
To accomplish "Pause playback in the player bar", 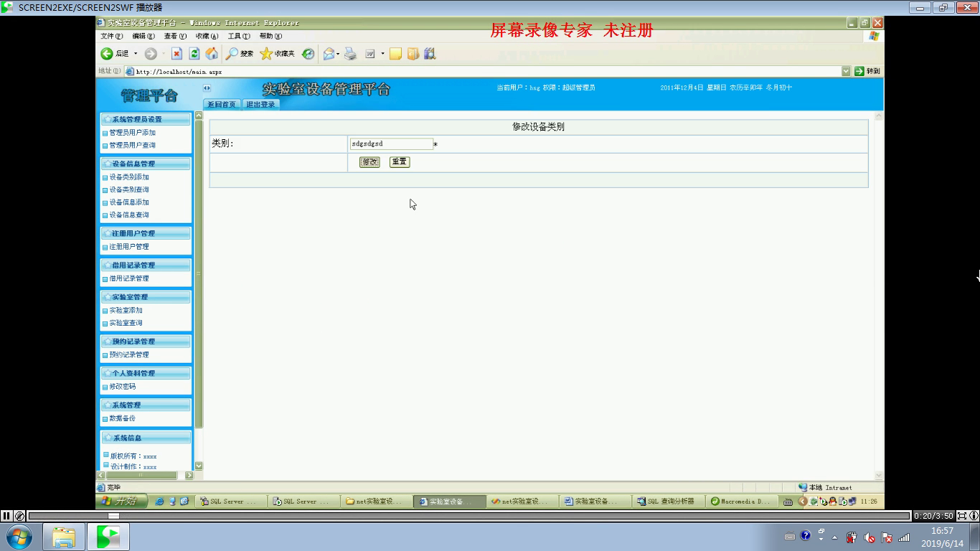I will (6, 515).
